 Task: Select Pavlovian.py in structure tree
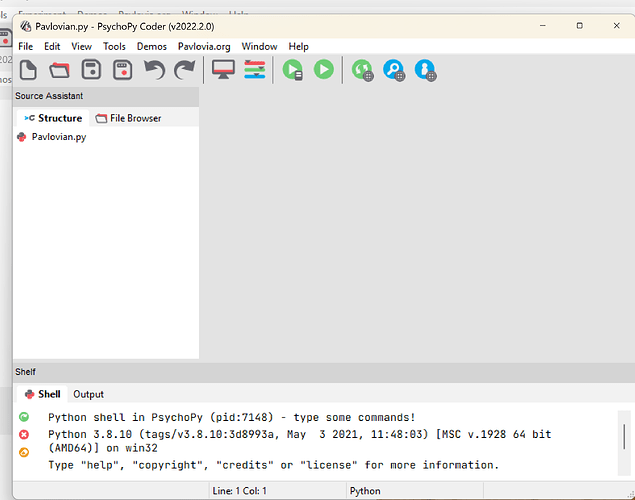coord(59,137)
